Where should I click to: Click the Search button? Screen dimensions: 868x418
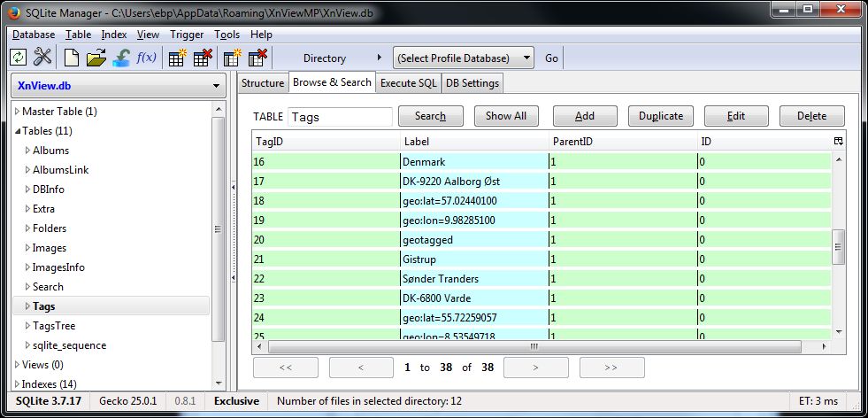(x=431, y=116)
